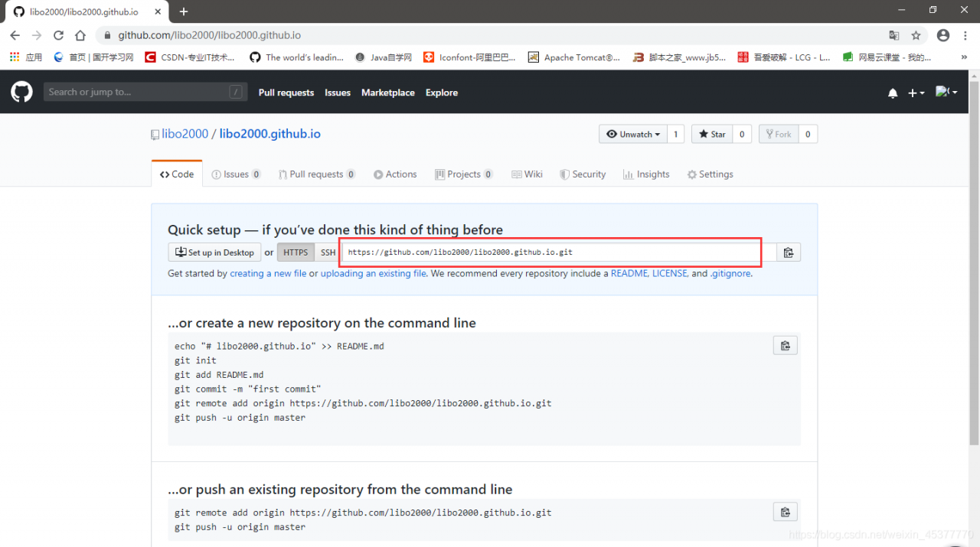
Task: Star the repository
Action: 712,134
